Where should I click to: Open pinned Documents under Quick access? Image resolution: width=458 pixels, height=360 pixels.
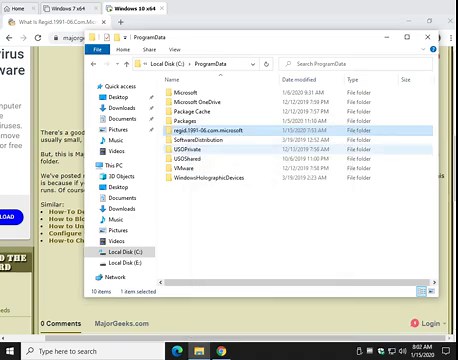122,119
